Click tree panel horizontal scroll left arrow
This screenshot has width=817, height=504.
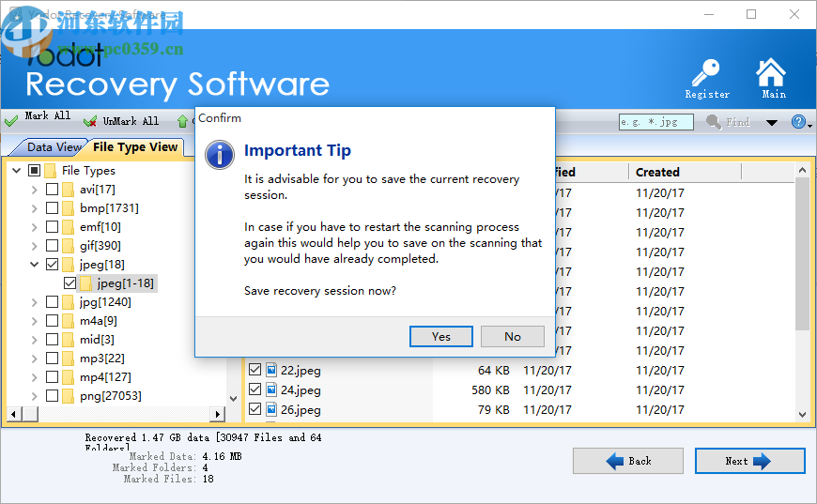click(14, 415)
